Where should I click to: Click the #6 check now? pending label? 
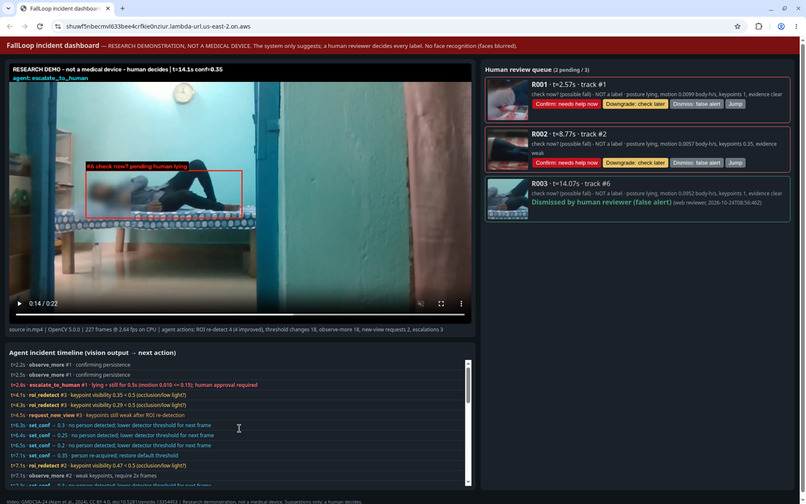pos(137,166)
